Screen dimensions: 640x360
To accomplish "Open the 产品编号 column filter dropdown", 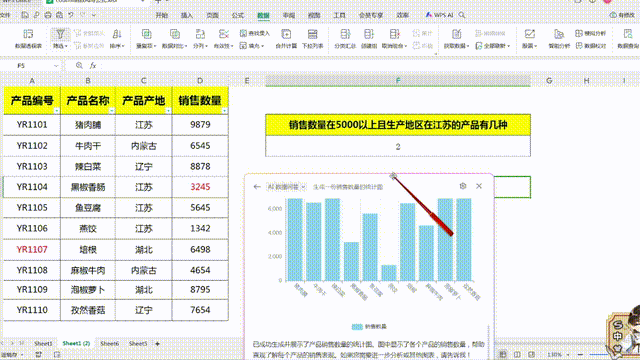I will point(56,111).
